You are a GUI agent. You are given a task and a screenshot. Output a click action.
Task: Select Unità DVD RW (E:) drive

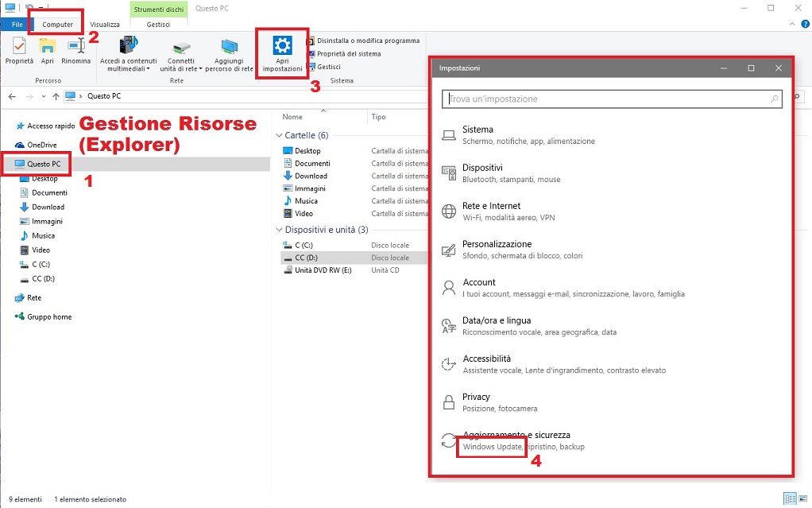click(x=317, y=270)
